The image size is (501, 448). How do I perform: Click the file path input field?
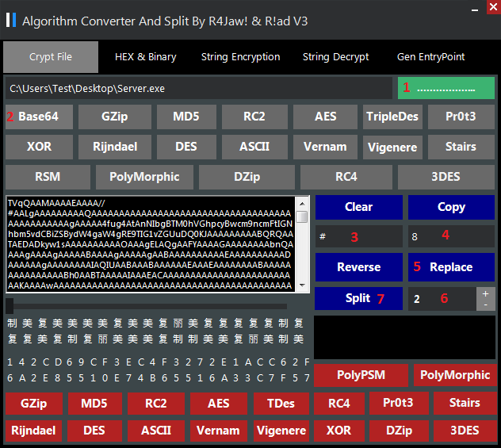pos(198,88)
